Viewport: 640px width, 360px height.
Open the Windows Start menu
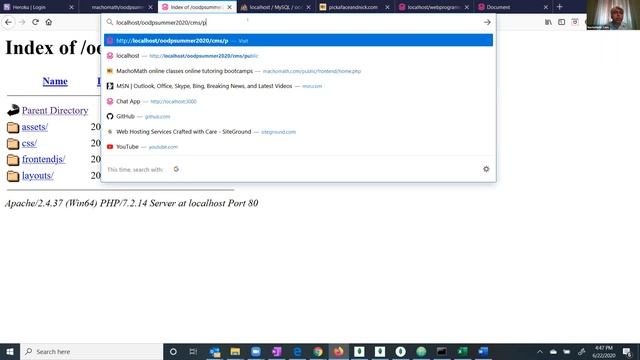click(10, 351)
